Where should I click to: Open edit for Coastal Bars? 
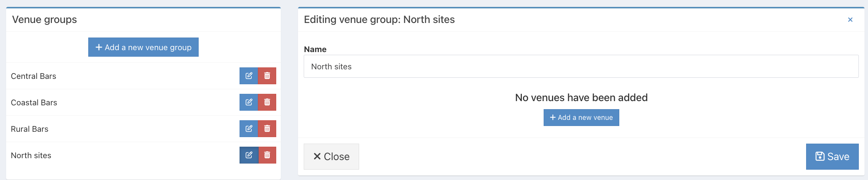coord(249,102)
